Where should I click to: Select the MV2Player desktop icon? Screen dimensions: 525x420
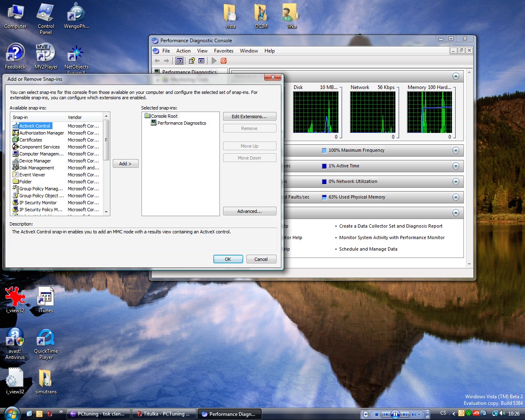tap(46, 57)
